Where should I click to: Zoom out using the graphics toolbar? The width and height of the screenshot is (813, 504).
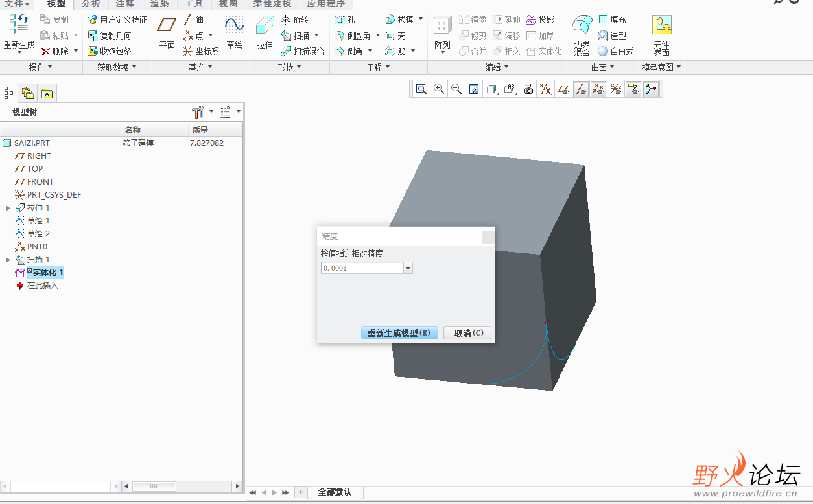tap(456, 89)
